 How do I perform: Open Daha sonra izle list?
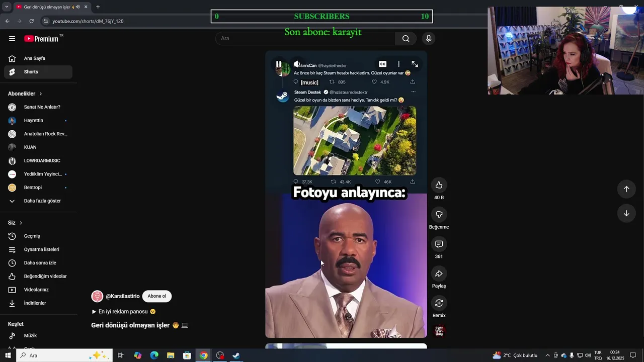pos(38,263)
